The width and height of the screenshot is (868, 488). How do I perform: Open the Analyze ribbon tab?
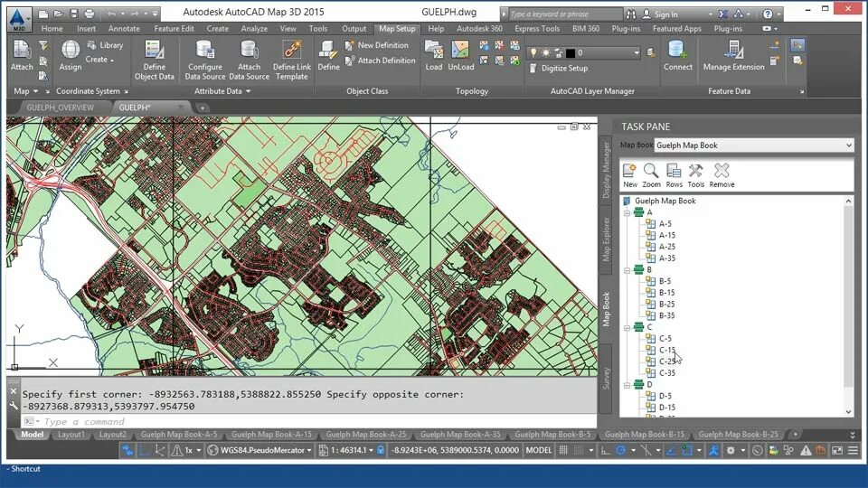(254, 29)
